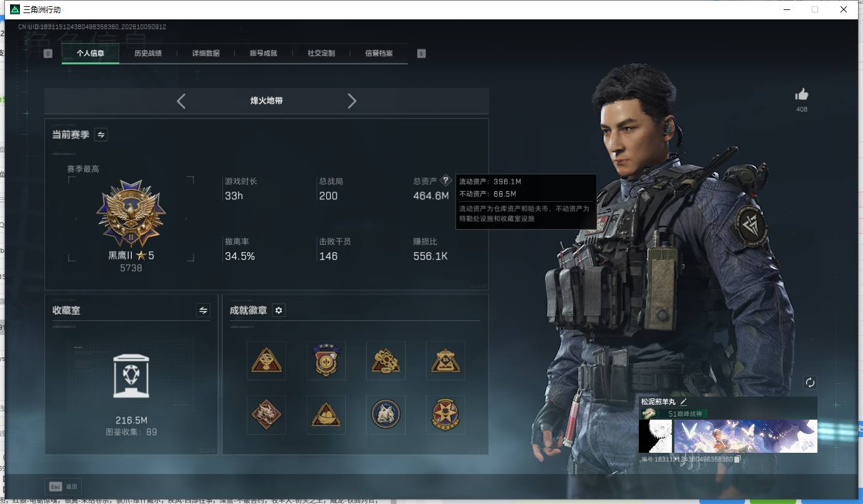Show previous mode with left chevron
The width and height of the screenshot is (863, 504).
pos(181,101)
